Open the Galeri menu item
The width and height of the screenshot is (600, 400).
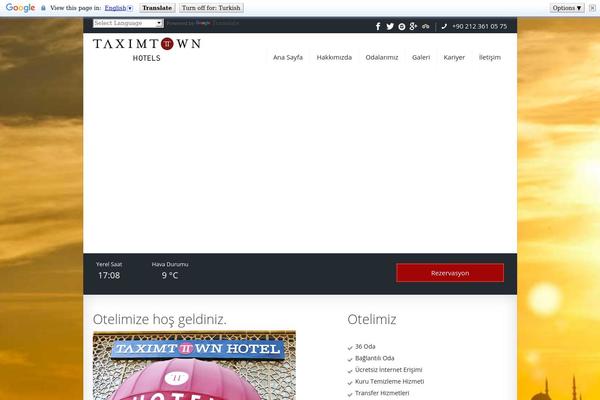[x=421, y=57]
